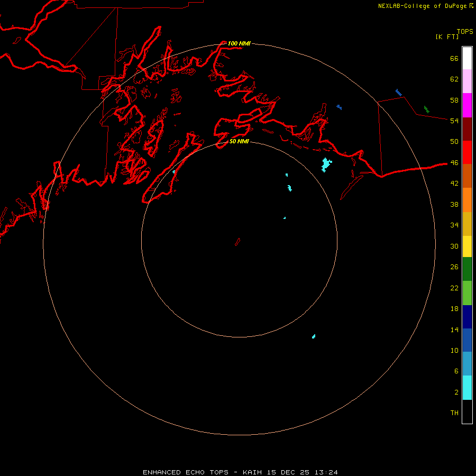Select the bright red legend color block
476x476 pixels.
[467, 152]
